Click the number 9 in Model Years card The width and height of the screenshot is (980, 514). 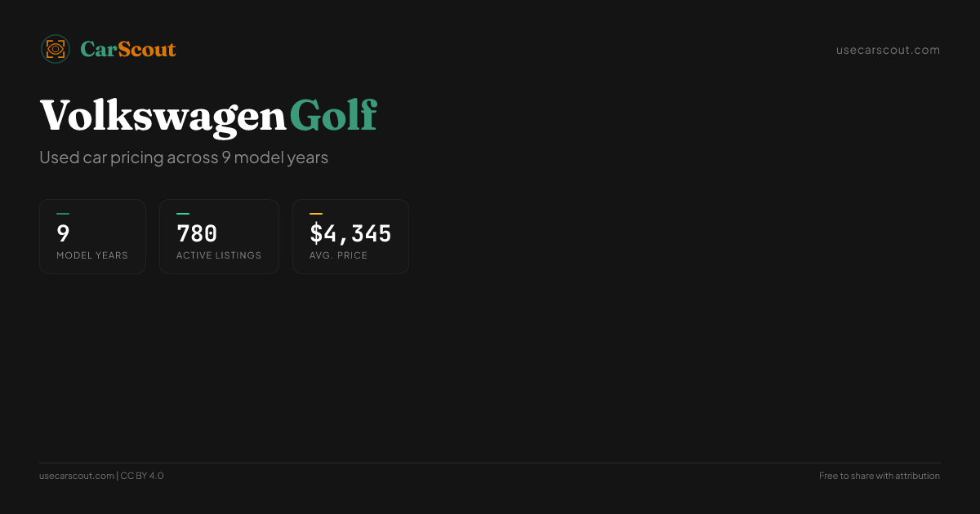click(63, 234)
